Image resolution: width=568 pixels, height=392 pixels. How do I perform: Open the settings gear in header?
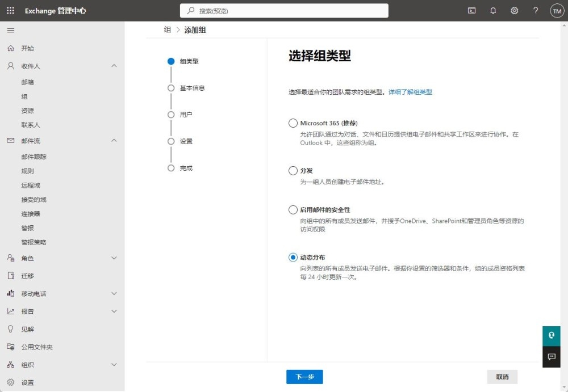click(x=514, y=10)
